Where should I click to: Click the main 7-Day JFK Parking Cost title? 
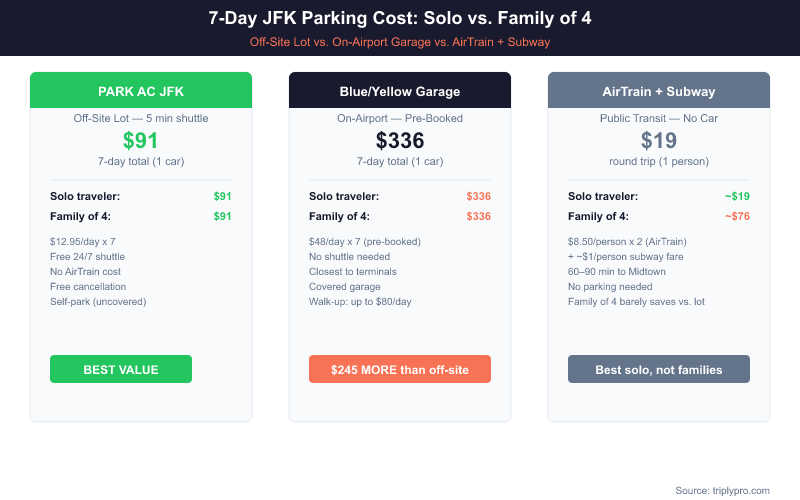point(400,18)
